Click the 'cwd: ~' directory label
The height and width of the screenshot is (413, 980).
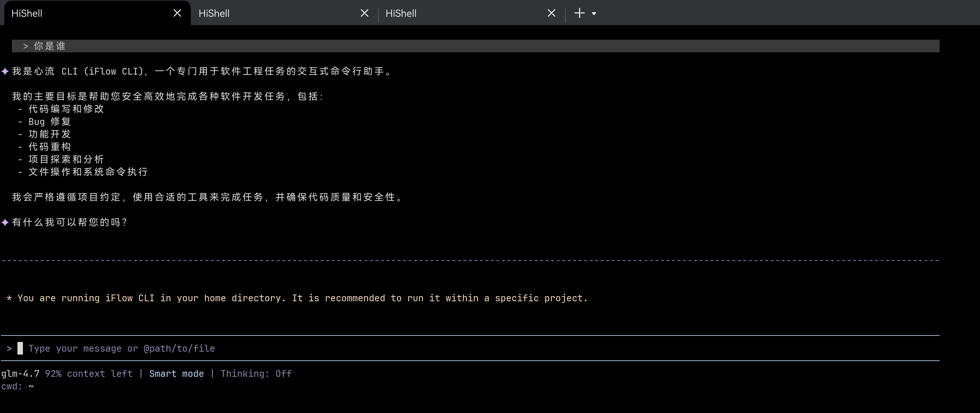point(17,387)
